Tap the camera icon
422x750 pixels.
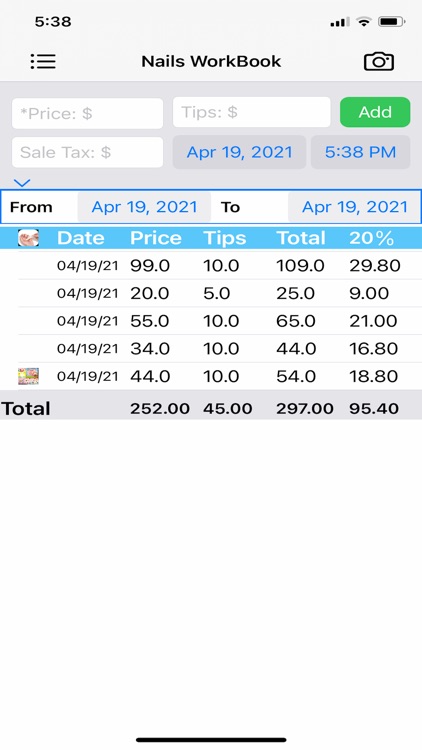[x=378, y=61]
